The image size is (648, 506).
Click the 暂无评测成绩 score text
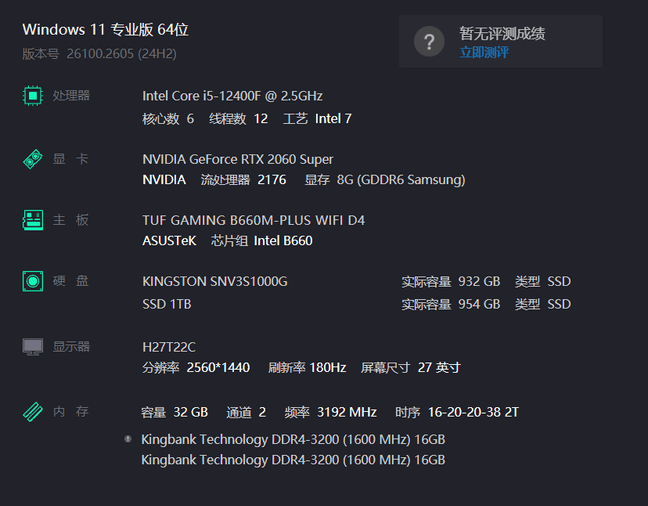pyautogui.click(x=502, y=34)
